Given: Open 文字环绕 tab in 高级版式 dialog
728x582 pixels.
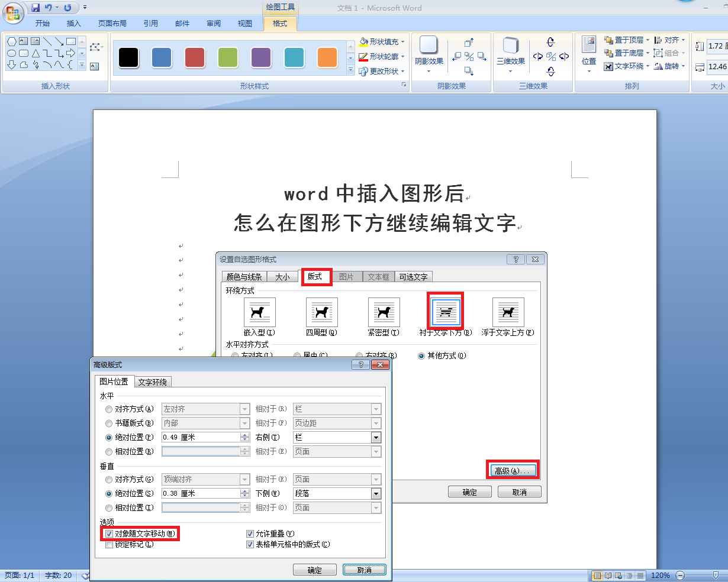Looking at the screenshot, I should tap(153, 382).
